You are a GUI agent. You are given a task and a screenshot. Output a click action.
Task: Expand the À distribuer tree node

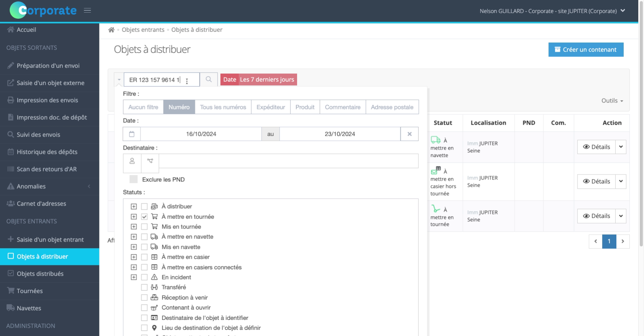click(134, 206)
